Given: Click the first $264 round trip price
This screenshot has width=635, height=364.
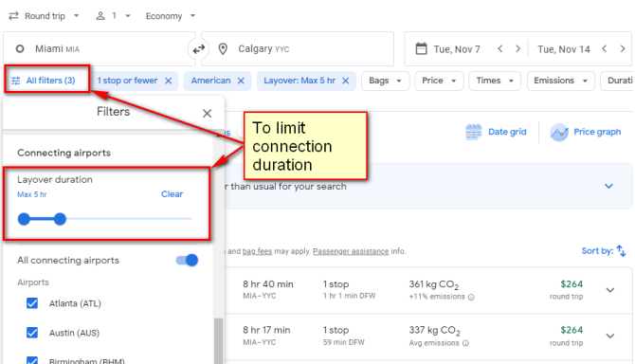Looking at the screenshot, I should click(x=571, y=284).
